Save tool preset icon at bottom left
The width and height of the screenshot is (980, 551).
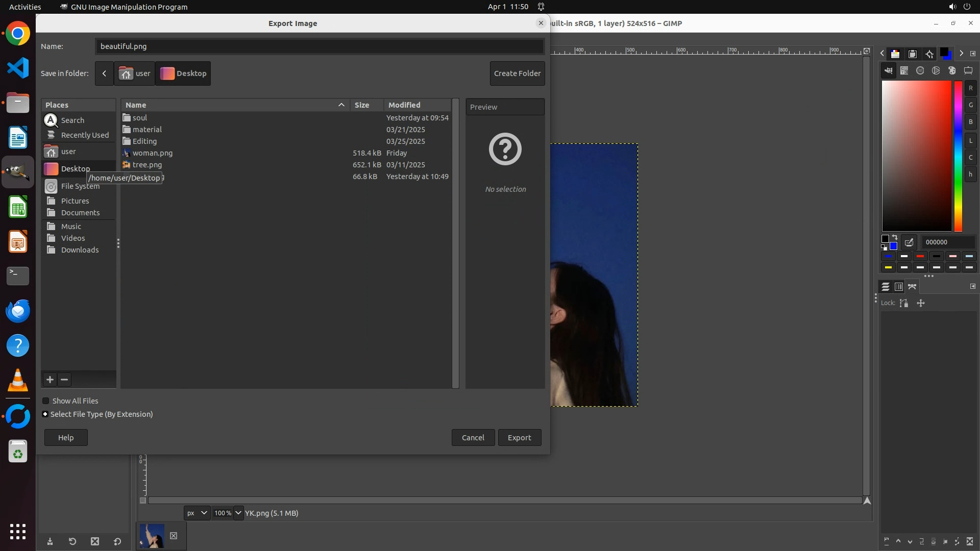[50, 542]
